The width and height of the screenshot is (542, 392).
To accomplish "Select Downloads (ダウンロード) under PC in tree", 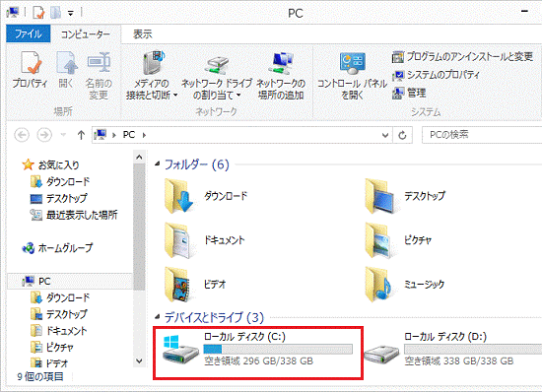I will click(60, 297).
